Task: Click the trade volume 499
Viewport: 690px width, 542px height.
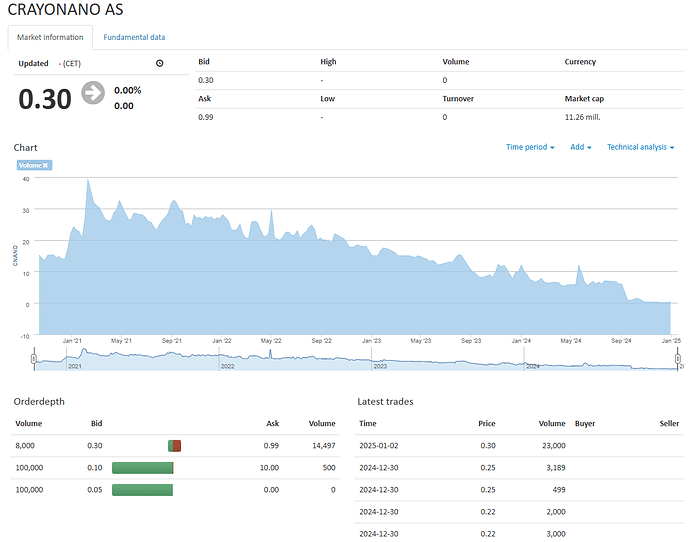Action: (x=559, y=490)
